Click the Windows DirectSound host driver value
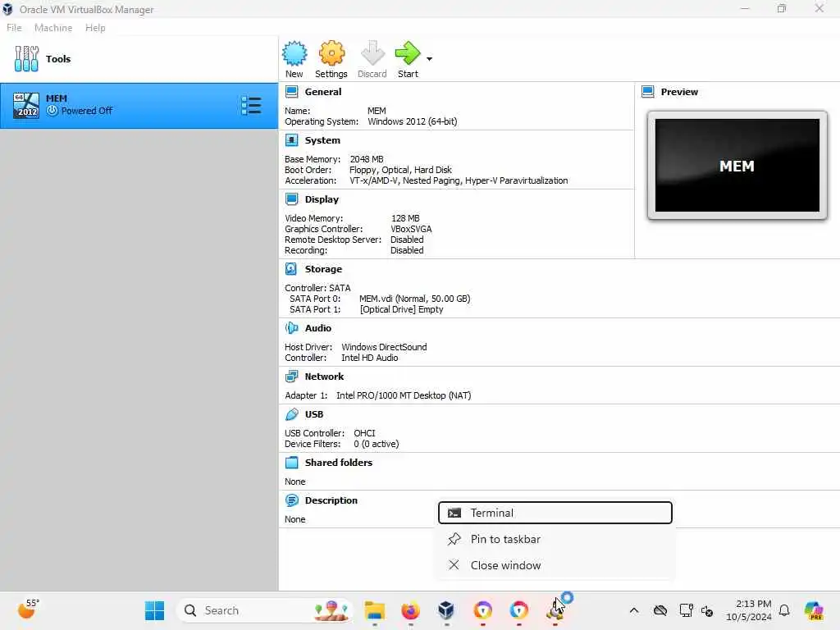This screenshot has width=840, height=630. tap(384, 347)
